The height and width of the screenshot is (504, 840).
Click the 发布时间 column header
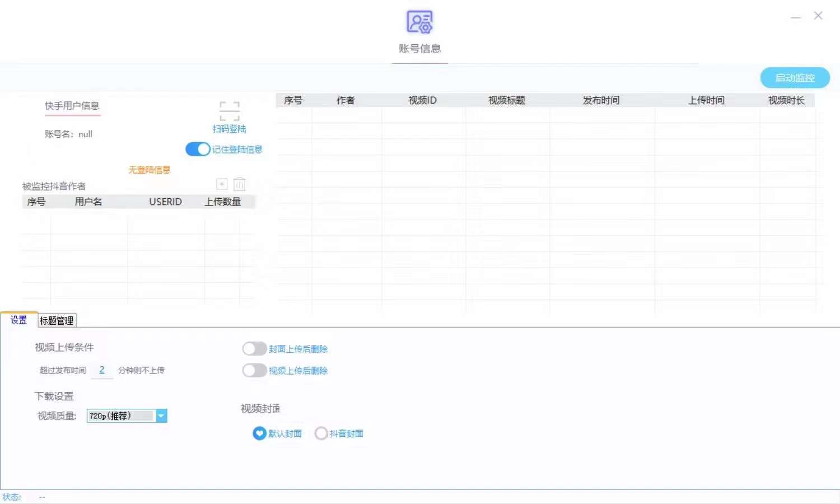click(x=601, y=100)
